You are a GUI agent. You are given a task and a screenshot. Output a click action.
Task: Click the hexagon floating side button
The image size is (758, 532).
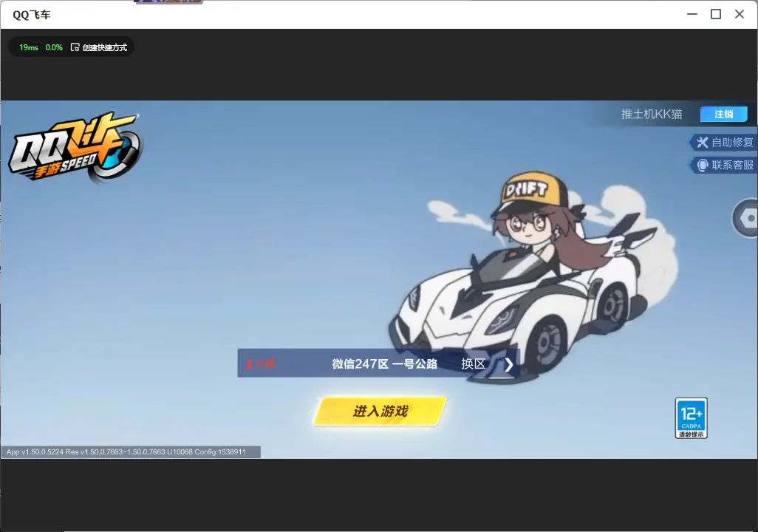[x=745, y=218]
